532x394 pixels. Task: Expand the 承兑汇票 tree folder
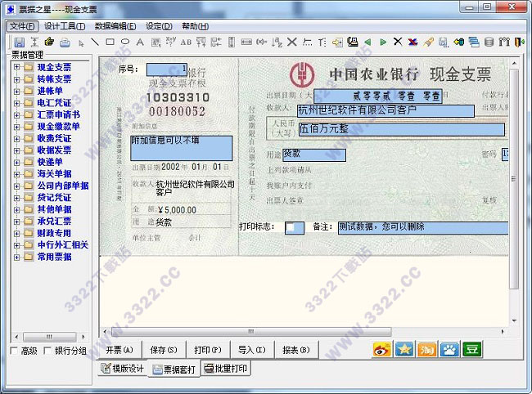[x=16, y=222]
